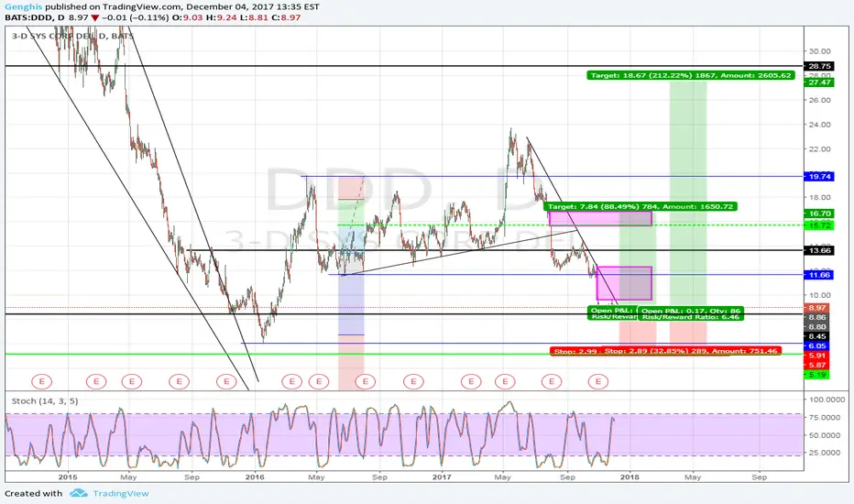Select the 3-D SYS CORP DEL, D, BATS legend
Viewport: 854px width, 504px height.
pyautogui.click(x=72, y=36)
